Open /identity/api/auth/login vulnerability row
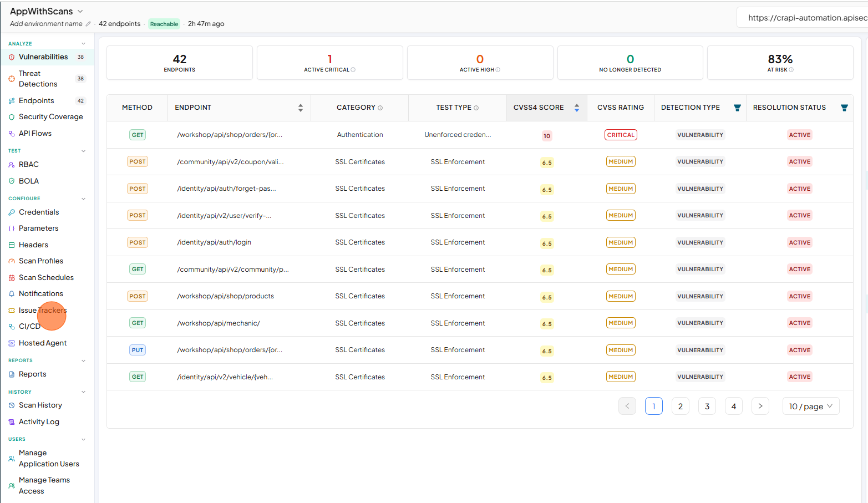 point(480,243)
